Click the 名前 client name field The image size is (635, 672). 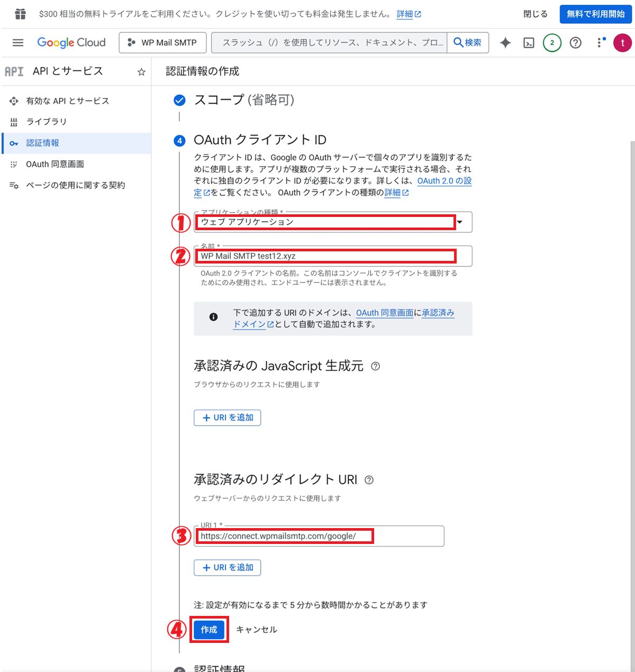coord(332,256)
